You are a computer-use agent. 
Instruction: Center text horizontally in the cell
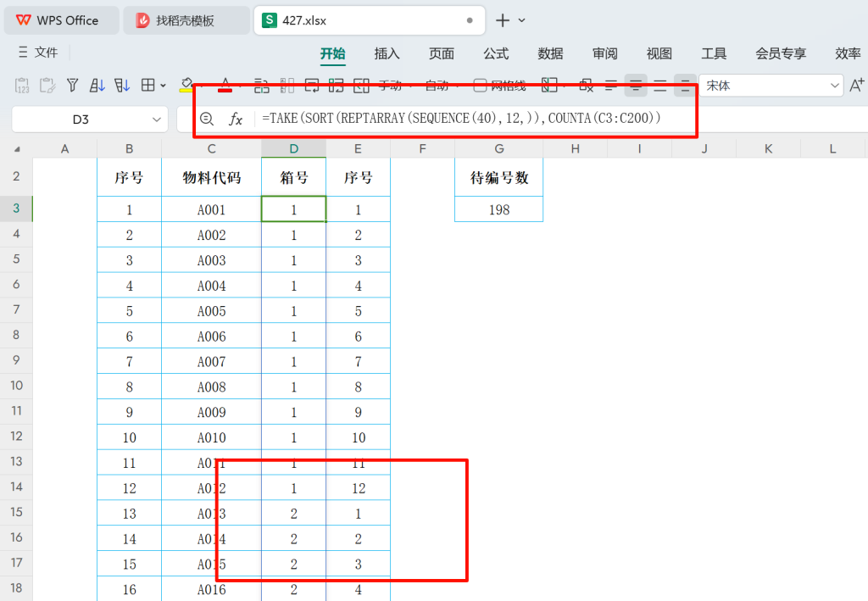pyautogui.click(x=636, y=86)
